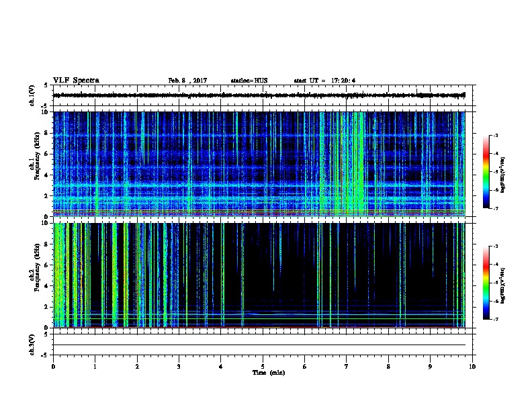Click the 8 kHz horizontal band in ch.1 spectrogram

[259, 135]
